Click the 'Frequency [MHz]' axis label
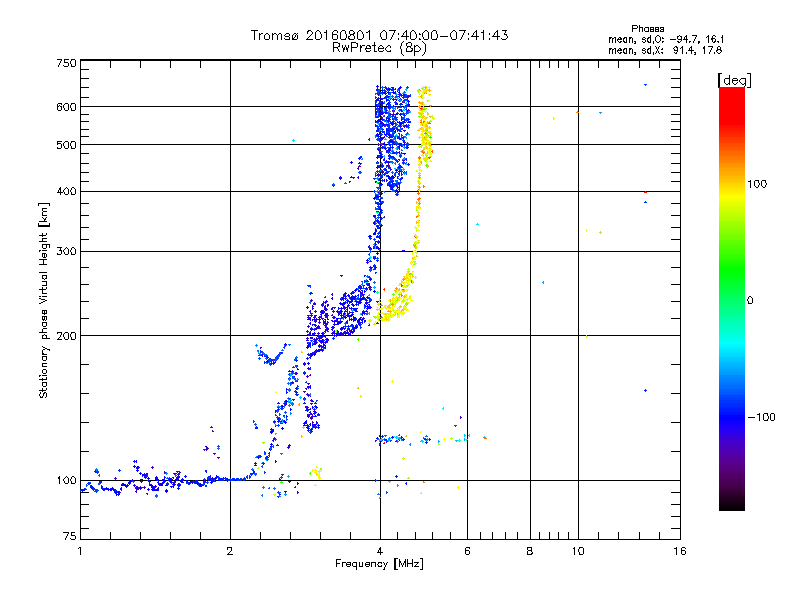Screen dimensions: 800x600 [x=379, y=563]
